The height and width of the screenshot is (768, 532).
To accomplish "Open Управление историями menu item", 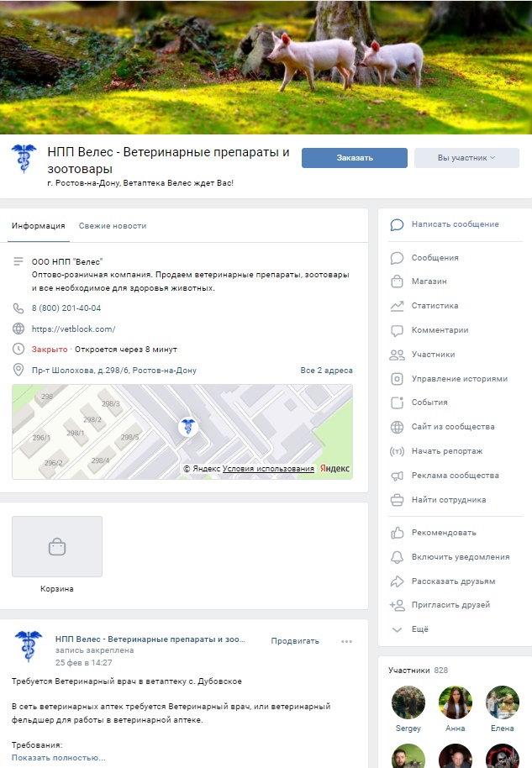I will coord(460,379).
